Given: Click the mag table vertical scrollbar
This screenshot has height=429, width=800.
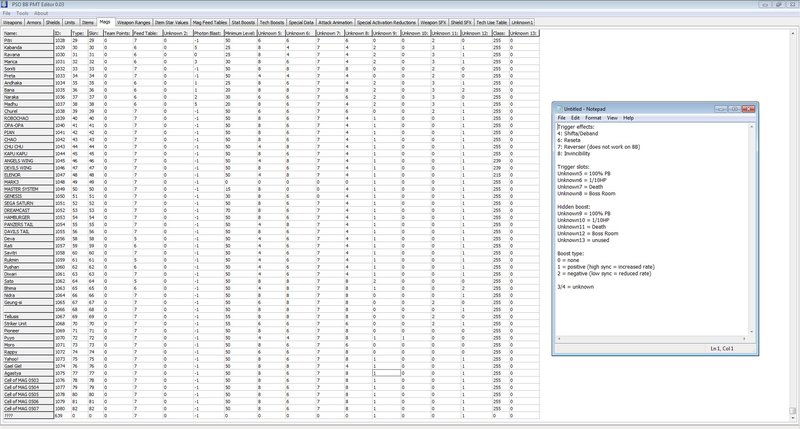Looking at the screenshot, I should (x=793, y=224).
